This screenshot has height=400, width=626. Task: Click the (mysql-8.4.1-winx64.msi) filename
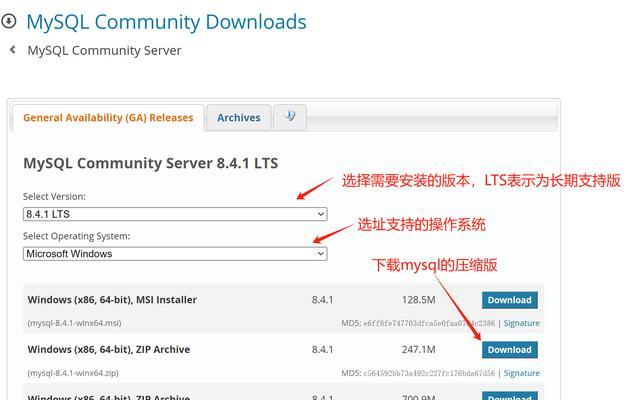[x=74, y=323]
